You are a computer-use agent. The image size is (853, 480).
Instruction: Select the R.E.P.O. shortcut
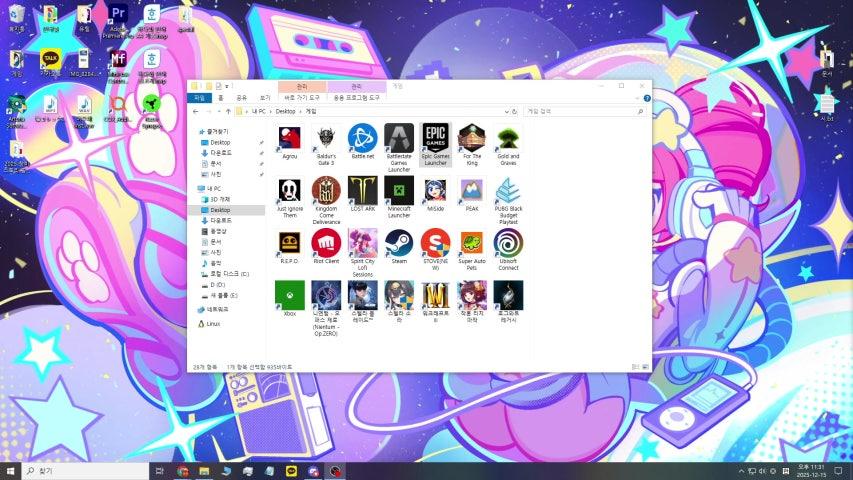coord(289,243)
